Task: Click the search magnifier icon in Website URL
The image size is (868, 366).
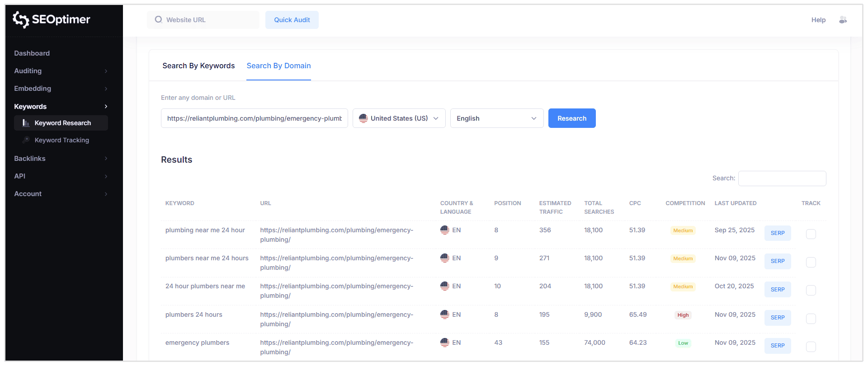Action: coord(158,20)
